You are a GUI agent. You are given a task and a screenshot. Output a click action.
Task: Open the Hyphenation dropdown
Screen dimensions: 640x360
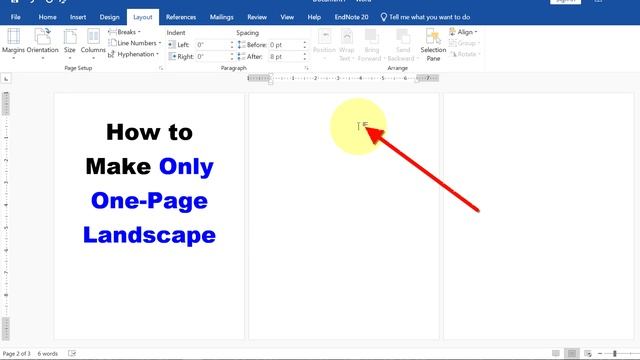(x=133, y=54)
